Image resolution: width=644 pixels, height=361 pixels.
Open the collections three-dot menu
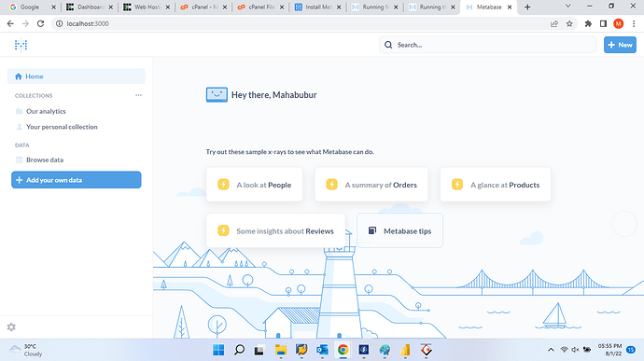pyautogui.click(x=138, y=95)
